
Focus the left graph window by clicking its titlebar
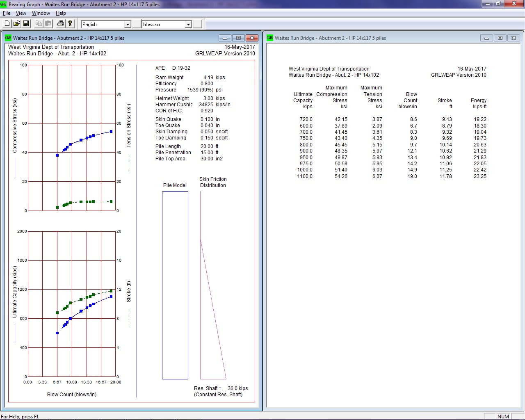click(123, 38)
